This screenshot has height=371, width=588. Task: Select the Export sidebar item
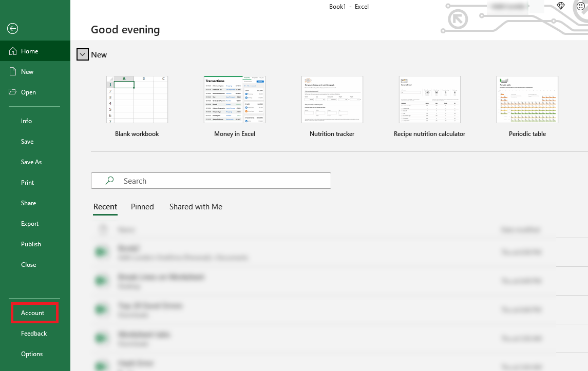tap(30, 224)
